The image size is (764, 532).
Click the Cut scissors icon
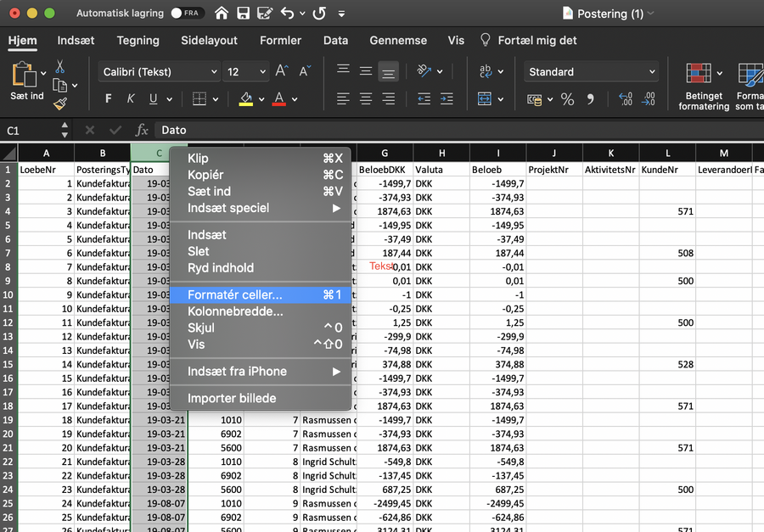pyautogui.click(x=60, y=66)
